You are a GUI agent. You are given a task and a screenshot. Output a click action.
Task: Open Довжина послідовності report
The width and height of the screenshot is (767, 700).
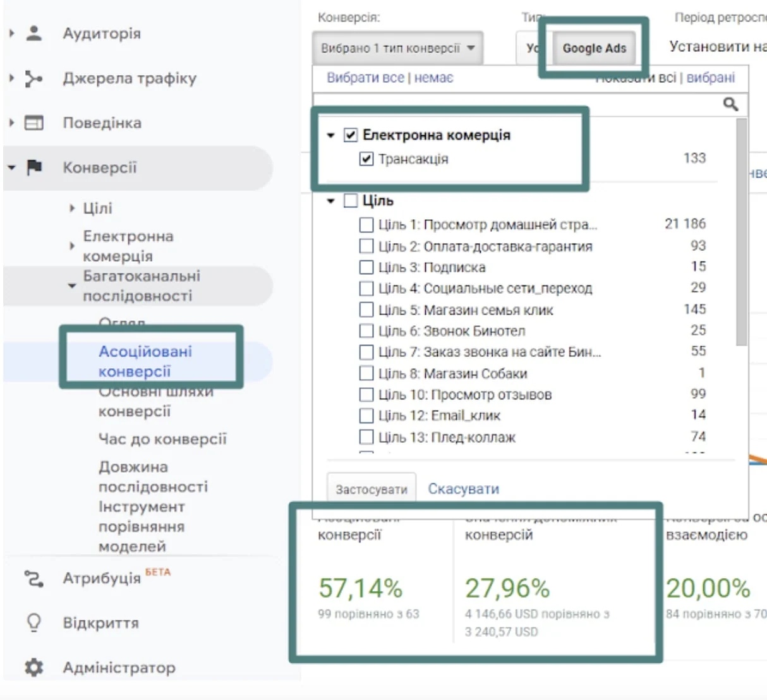pos(153,477)
